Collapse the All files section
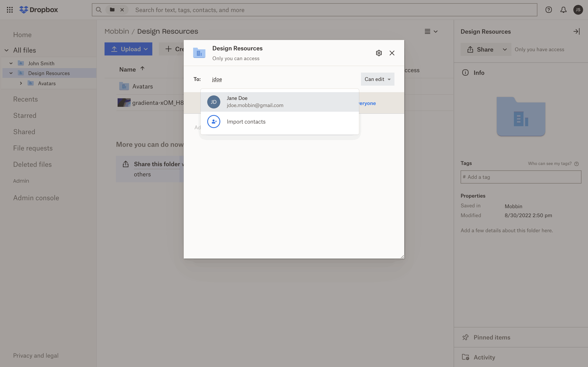588x367 pixels. click(x=7, y=50)
